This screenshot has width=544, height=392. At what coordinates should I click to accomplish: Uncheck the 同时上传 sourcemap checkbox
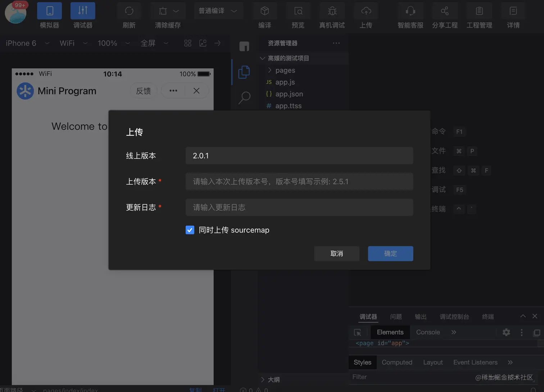[x=190, y=230]
